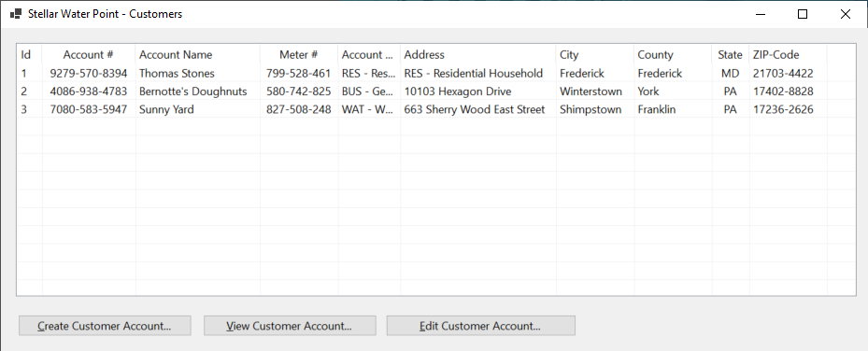Click the State column header
Viewport: 868px width, 351px height.
coord(730,55)
